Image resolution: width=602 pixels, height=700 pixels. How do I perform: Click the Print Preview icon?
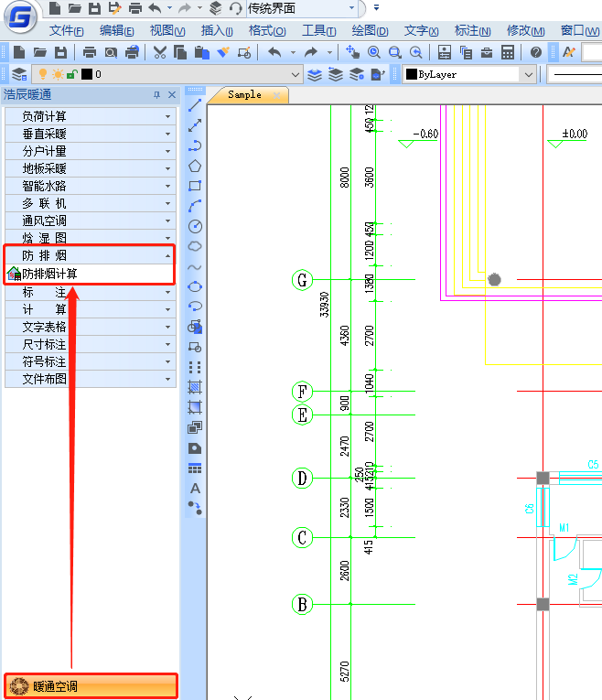tap(111, 52)
